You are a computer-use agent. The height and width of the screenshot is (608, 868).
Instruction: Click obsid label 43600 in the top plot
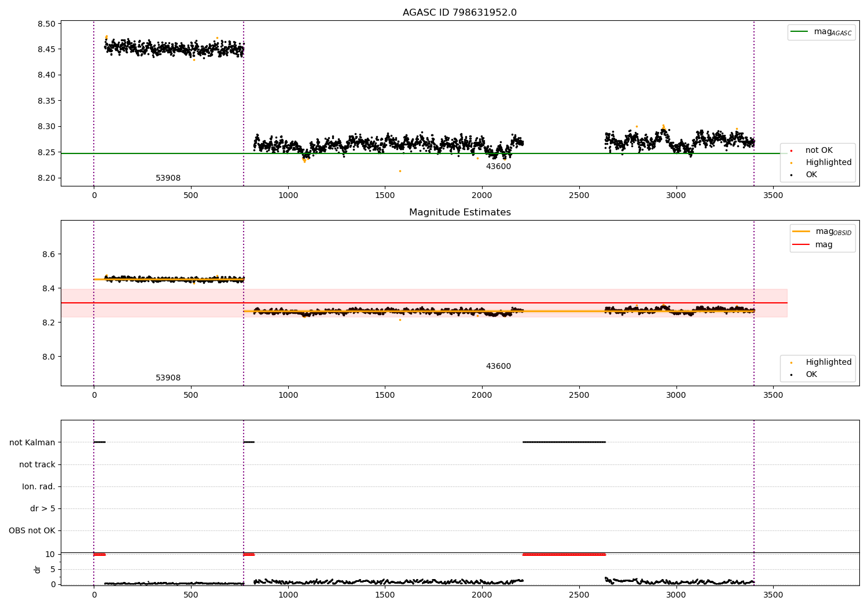(498, 167)
